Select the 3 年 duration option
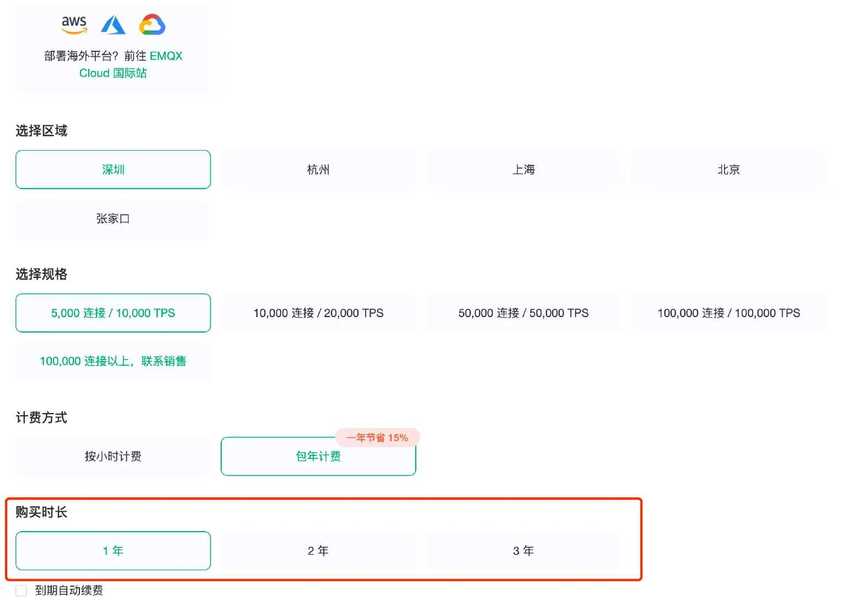This screenshot has height=616, width=847. click(x=523, y=550)
